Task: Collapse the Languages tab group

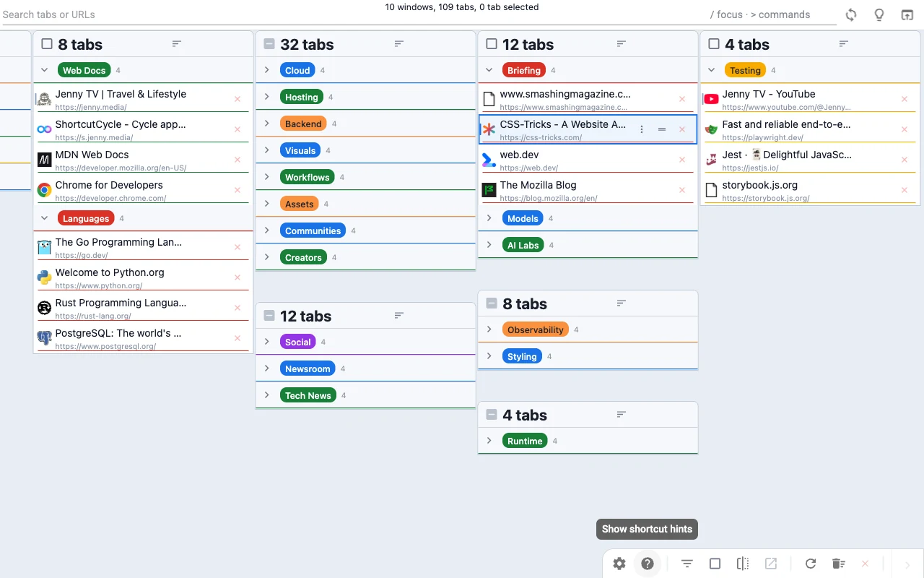Action: pos(44,218)
